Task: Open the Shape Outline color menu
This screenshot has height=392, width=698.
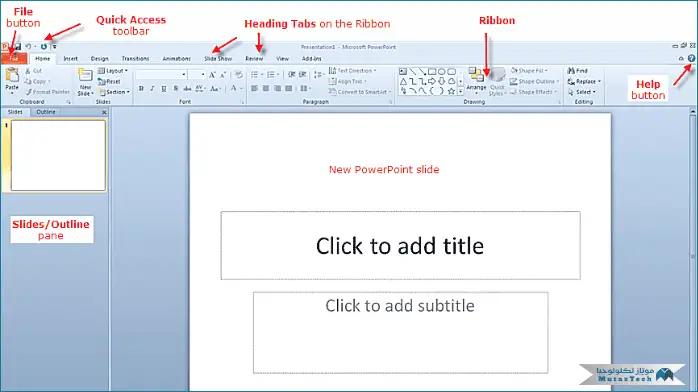Action: point(534,81)
